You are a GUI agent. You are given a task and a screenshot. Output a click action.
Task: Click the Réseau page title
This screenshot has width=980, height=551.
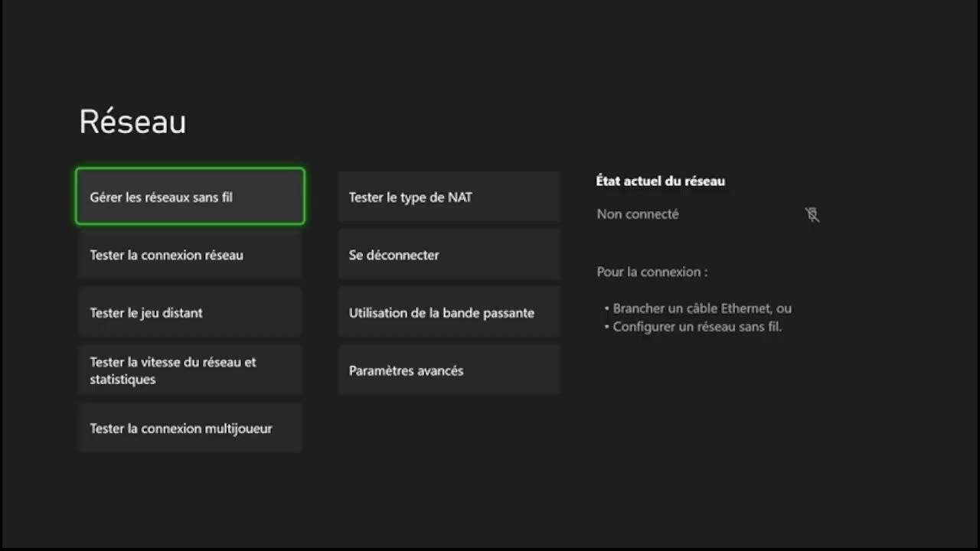point(132,122)
